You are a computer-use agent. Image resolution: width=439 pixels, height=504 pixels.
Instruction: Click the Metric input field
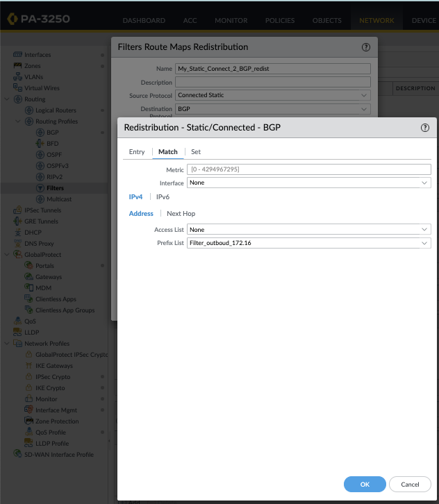tap(309, 169)
